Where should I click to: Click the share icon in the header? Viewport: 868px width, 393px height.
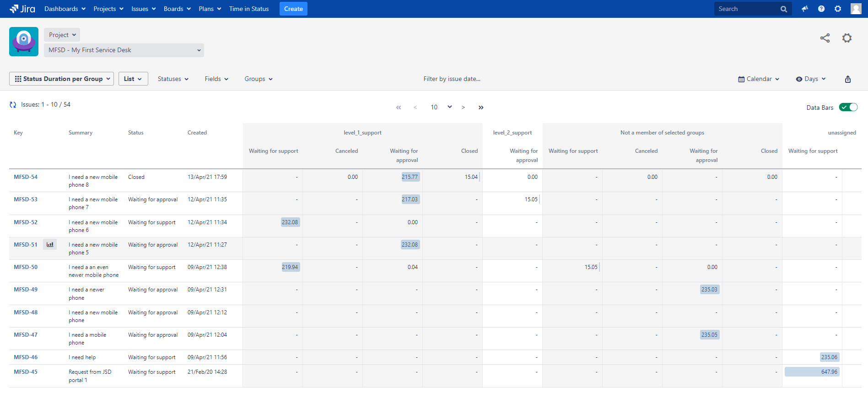(x=825, y=38)
